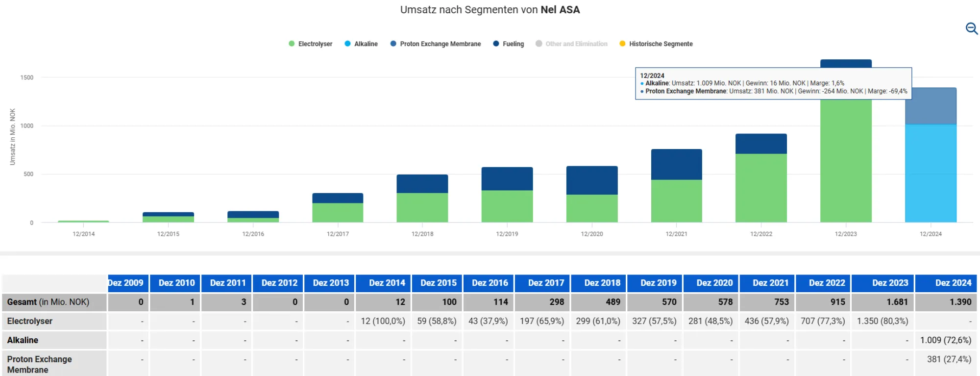Click the Dez 2024 column header
The width and height of the screenshot is (980, 376).
tap(946, 283)
